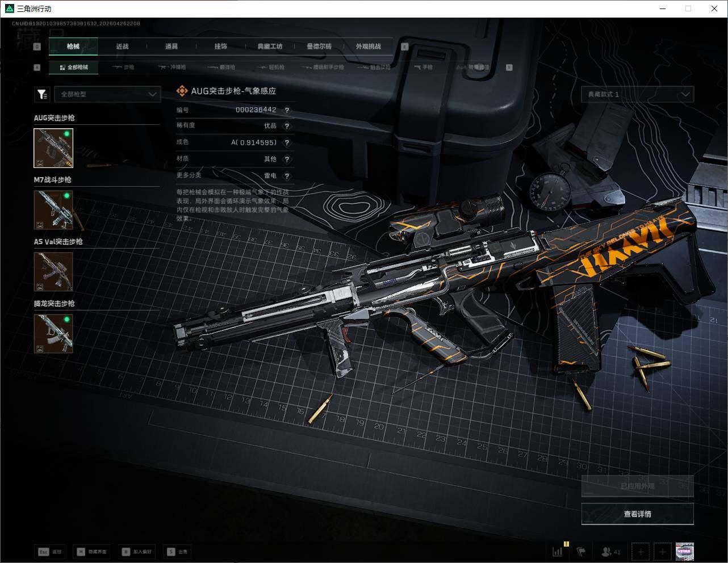This screenshot has height=563, width=728.
Task: Select the AS Val突击步枪 skin thumbnail
Action: pyautogui.click(x=53, y=272)
